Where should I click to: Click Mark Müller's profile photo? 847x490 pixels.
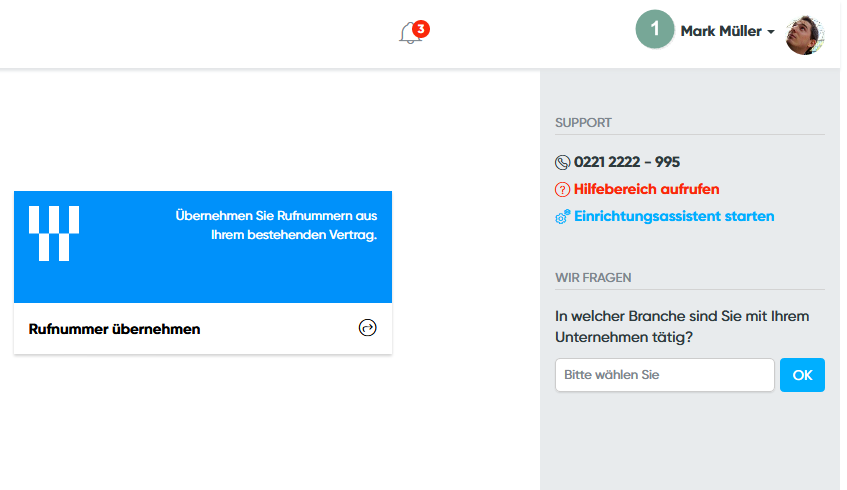tap(805, 35)
